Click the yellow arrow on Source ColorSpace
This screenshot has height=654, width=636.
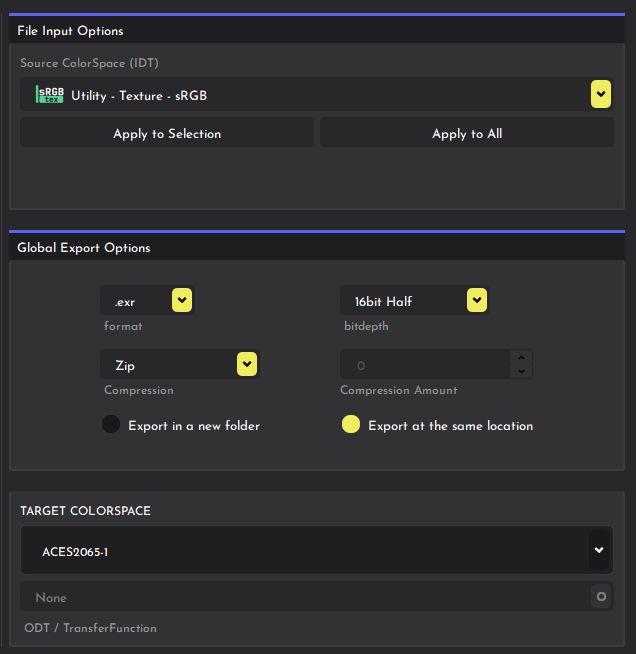[600, 95]
